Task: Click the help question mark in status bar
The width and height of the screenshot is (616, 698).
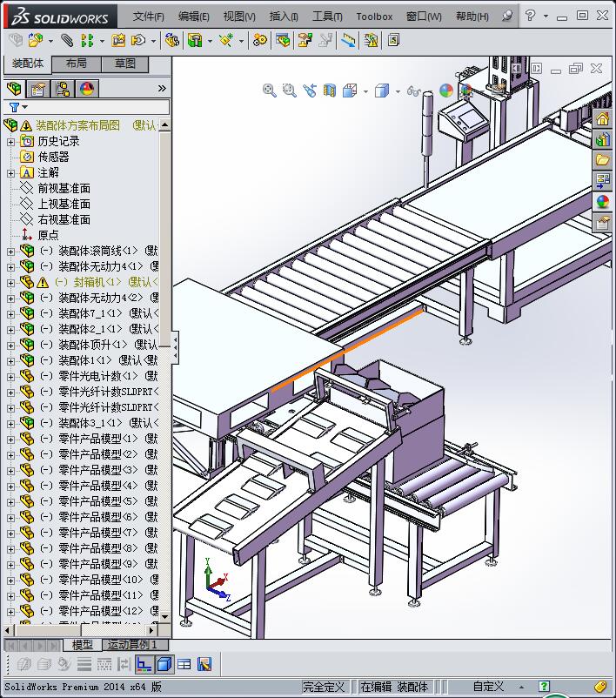Action: point(544,687)
